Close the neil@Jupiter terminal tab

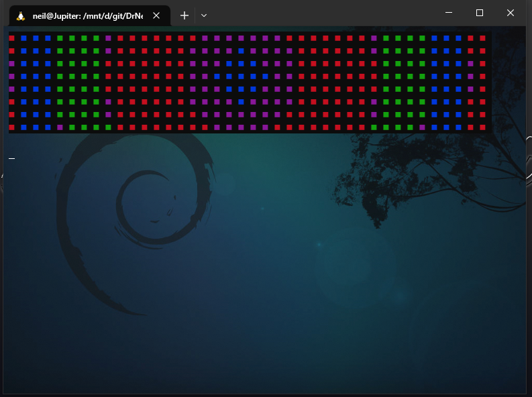pos(156,15)
